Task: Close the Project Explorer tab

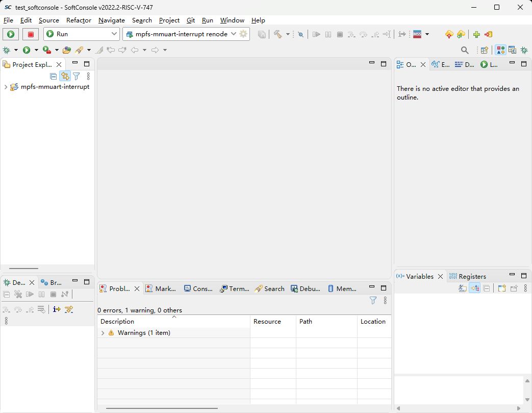Action: pos(59,64)
